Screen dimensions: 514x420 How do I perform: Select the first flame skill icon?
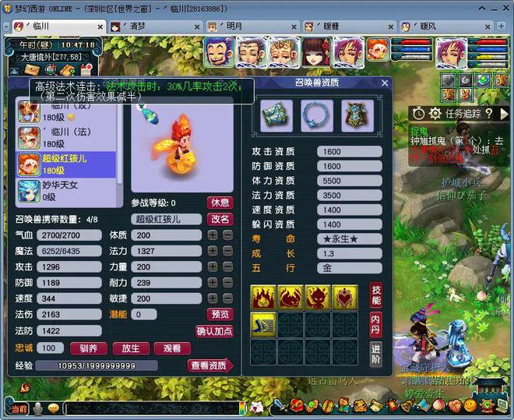[263, 297]
